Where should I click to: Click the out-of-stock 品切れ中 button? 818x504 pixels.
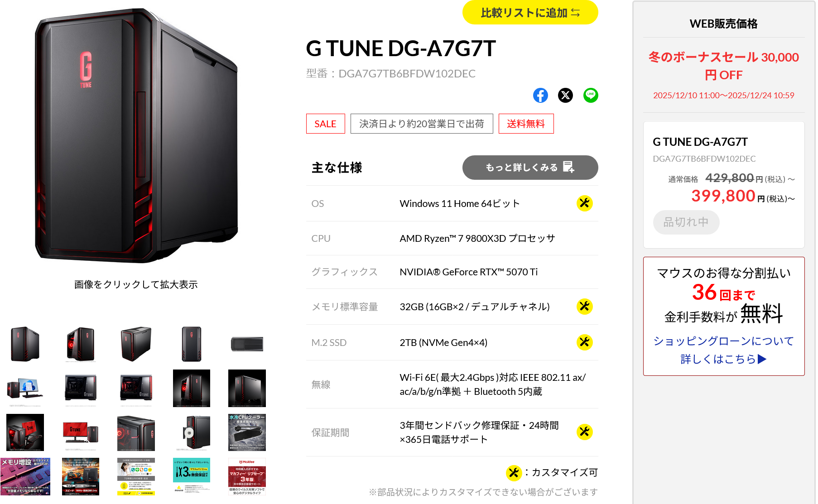click(x=686, y=222)
